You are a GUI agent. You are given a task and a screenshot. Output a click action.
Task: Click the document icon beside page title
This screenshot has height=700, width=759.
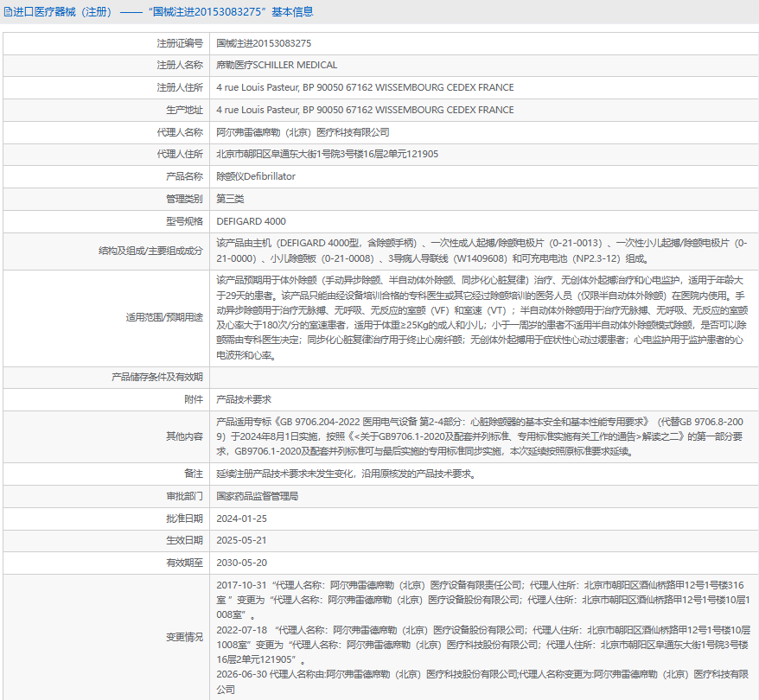coord(8,12)
